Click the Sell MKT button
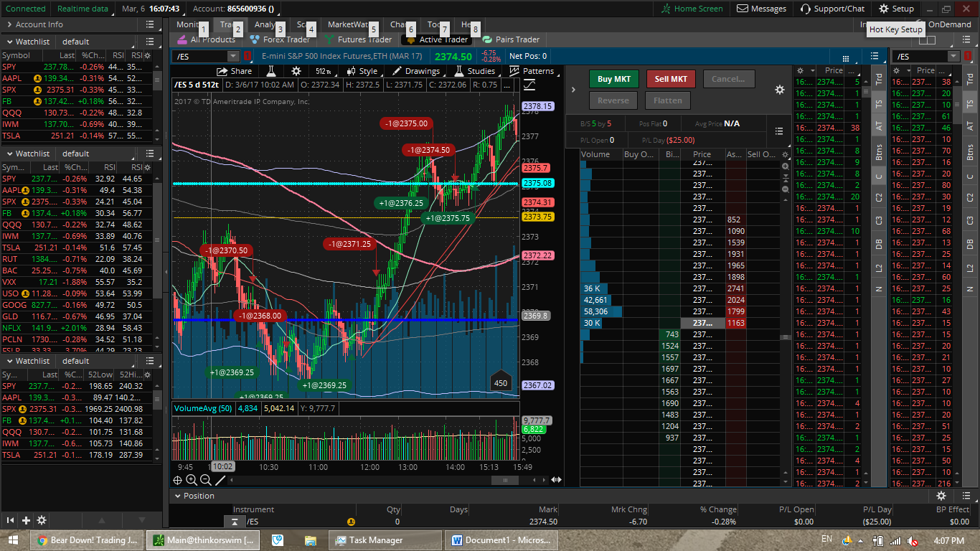This screenshot has height=551, width=980. coord(671,79)
